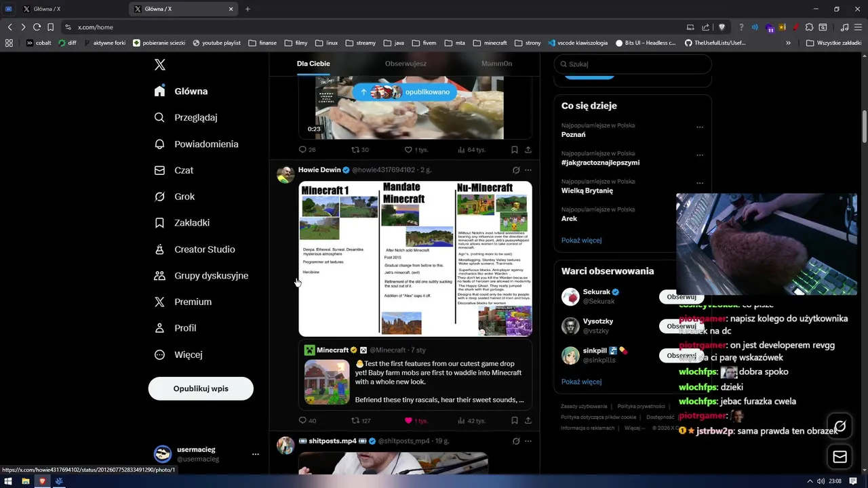Switch to the Obserwujesz tab
This screenshot has width=868, height=488.
pyautogui.click(x=406, y=64)
